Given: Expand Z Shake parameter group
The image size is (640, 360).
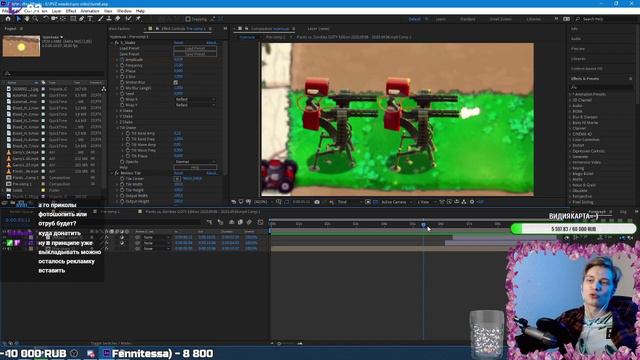Looking at the screenshot, I should 117,122.
